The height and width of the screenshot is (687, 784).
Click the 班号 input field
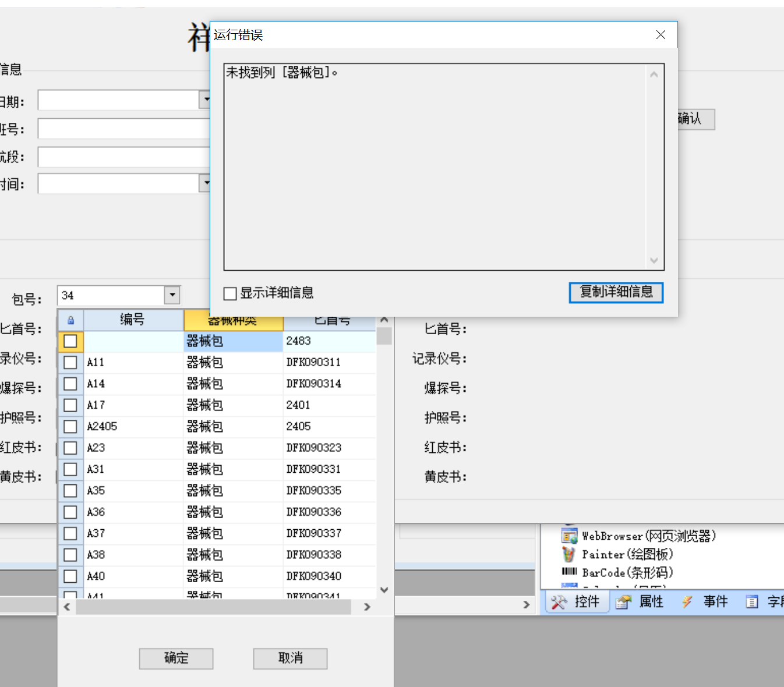pyautogui.click(x=124, y=129)
